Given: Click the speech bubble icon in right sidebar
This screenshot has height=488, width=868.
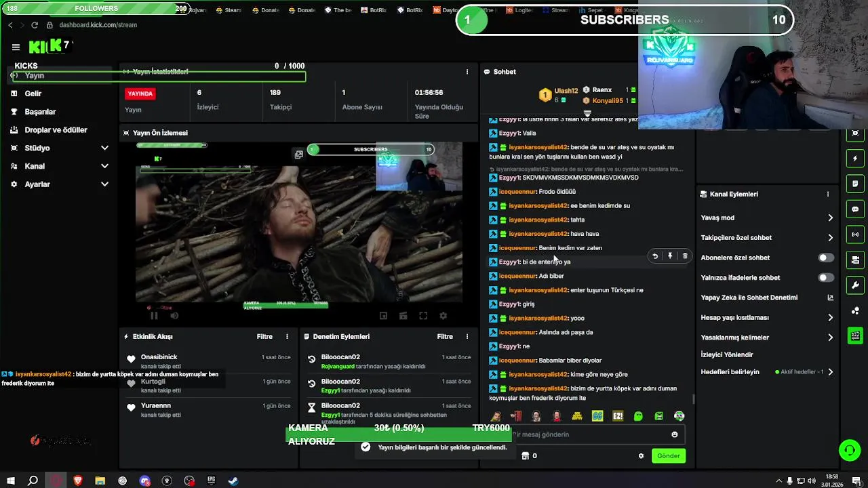Looking at the screenshot, I should coord(855,209).
